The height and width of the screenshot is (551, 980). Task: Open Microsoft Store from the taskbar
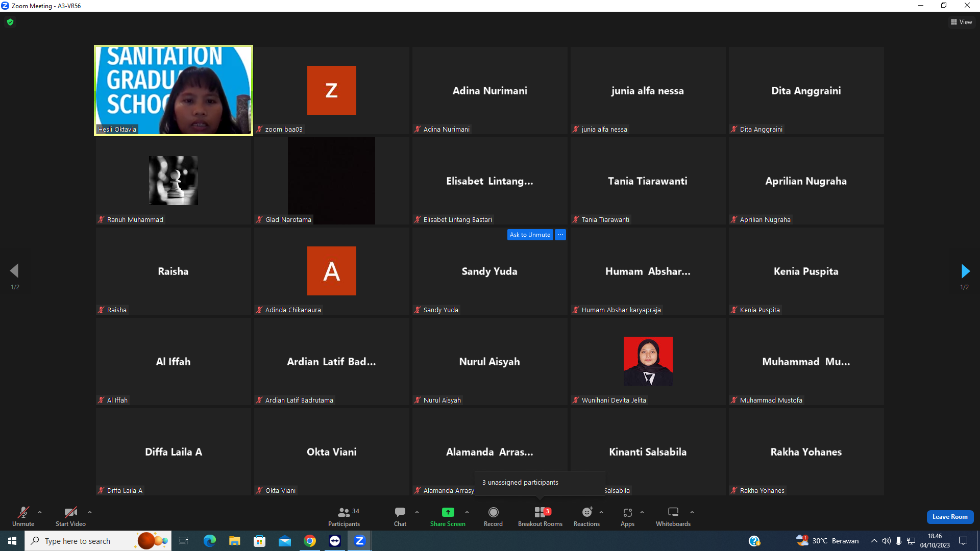click(x=260, y=541)
